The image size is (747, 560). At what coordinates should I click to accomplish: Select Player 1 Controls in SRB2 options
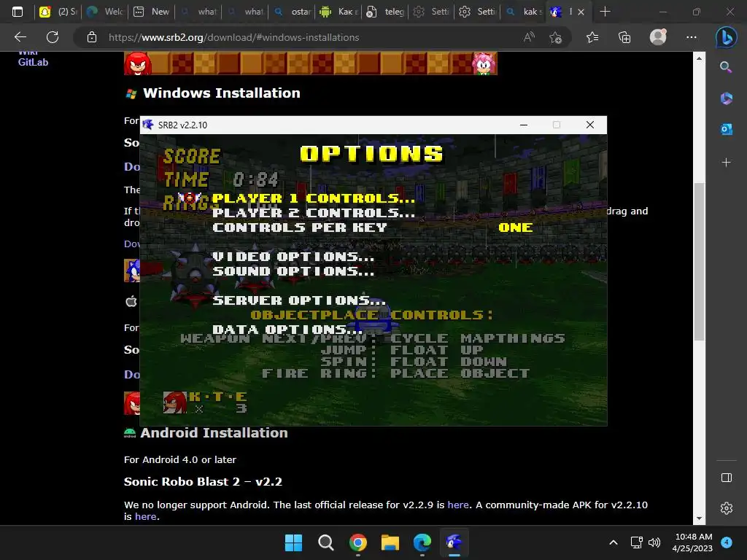[313, 198]
